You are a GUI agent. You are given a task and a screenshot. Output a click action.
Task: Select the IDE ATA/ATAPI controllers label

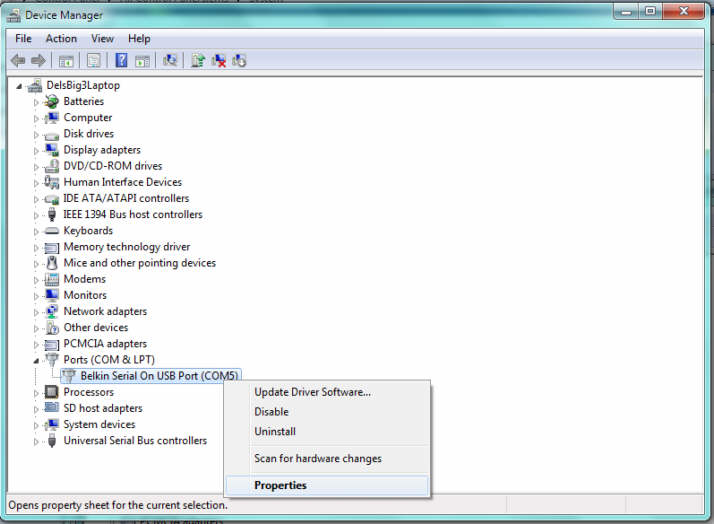coord(126,198)
